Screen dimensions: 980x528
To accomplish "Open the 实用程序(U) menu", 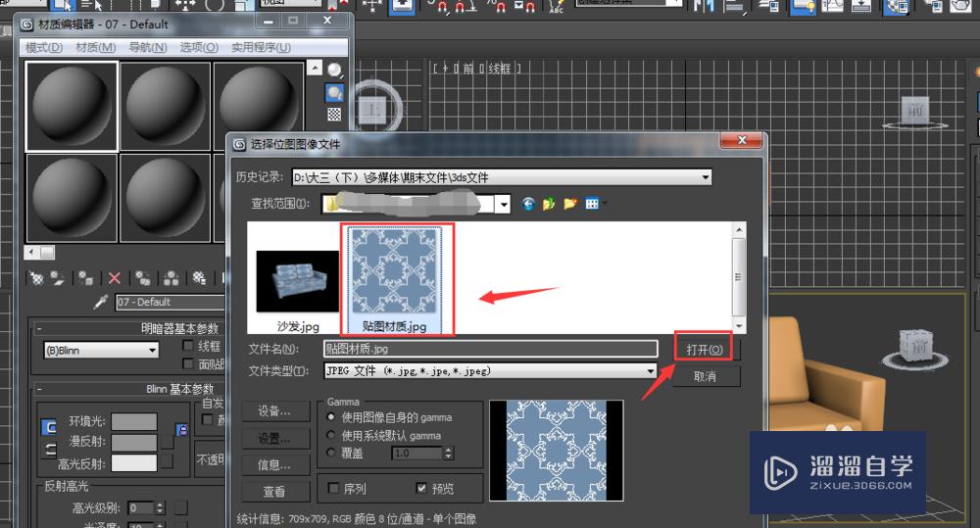I will click(261, 47).
